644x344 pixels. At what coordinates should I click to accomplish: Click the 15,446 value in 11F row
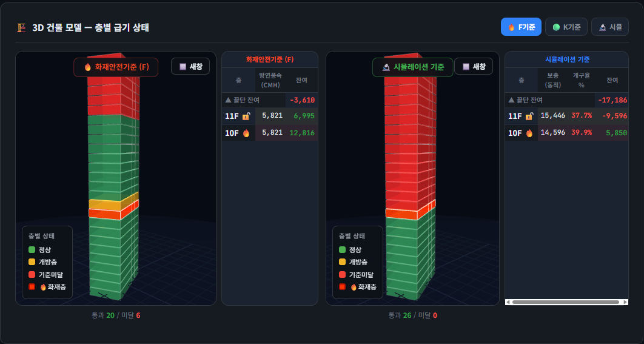pyautogui.click(x=553, y=115)
